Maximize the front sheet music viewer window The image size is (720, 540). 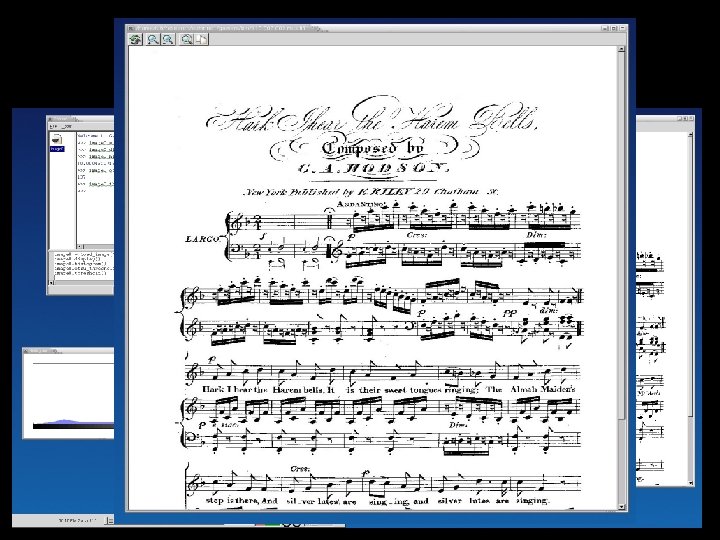615,28
